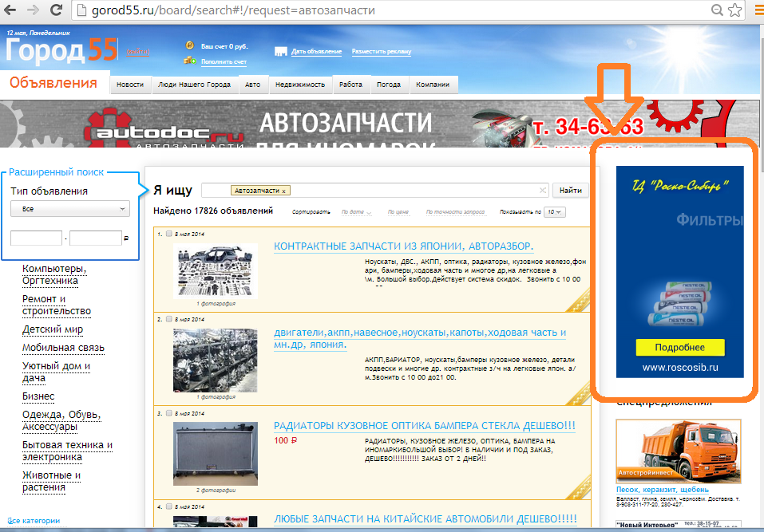Click Подробнее on the Роско-Сибирь ad
This screenshot has height=532, width=764.
tap(680, 348)
